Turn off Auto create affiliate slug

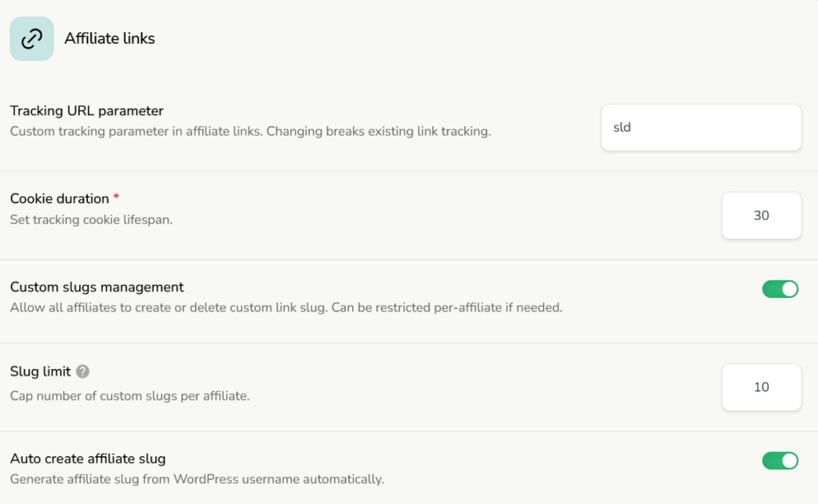[780, 461]
